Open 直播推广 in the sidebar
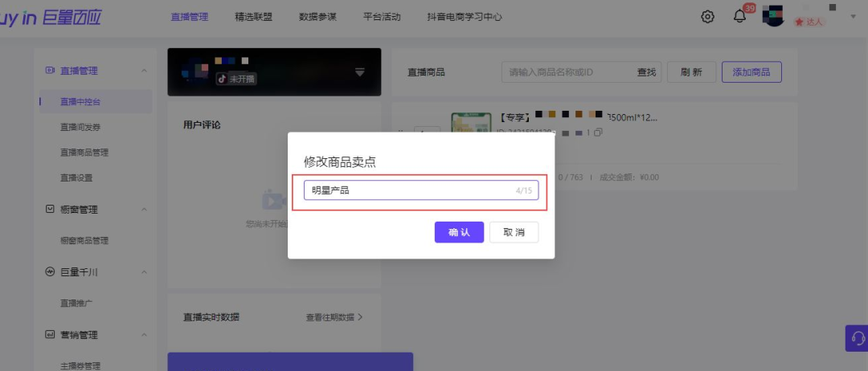The image size is (868, 371). (76, 303)
